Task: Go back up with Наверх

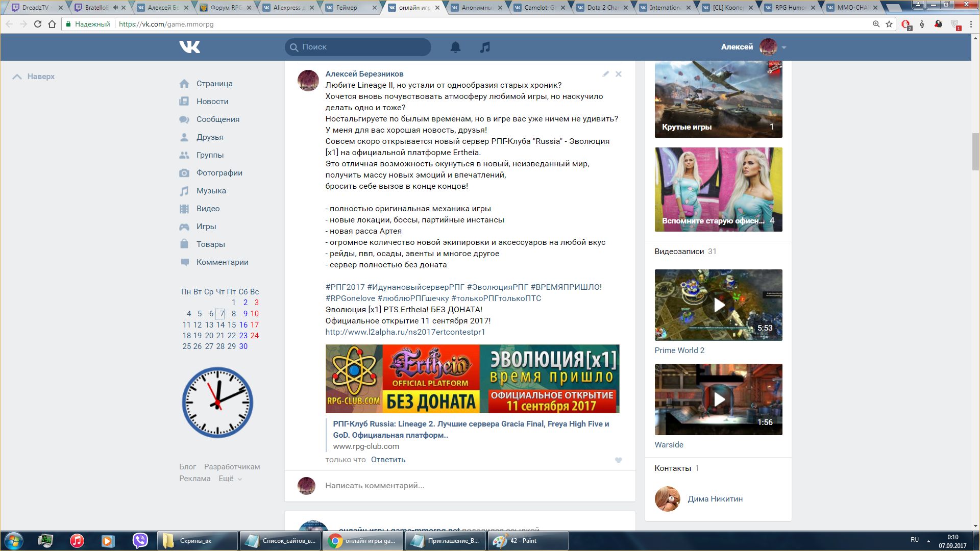Action: (34, 77)
